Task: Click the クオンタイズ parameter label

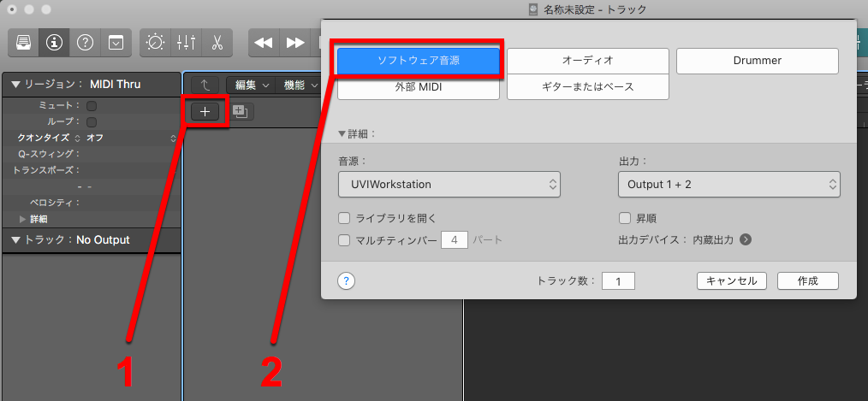Action: pyautogui.click(x=43, y=138)
